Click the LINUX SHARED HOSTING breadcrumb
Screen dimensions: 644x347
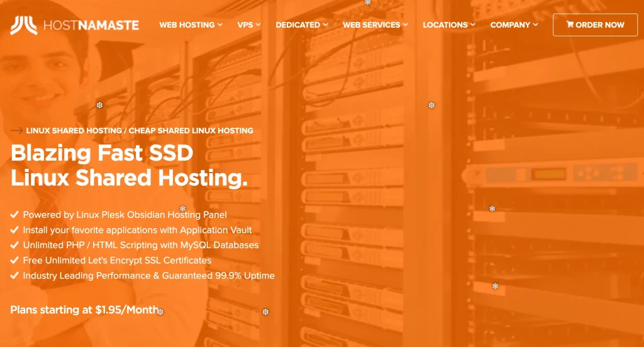tap(74, 130)
